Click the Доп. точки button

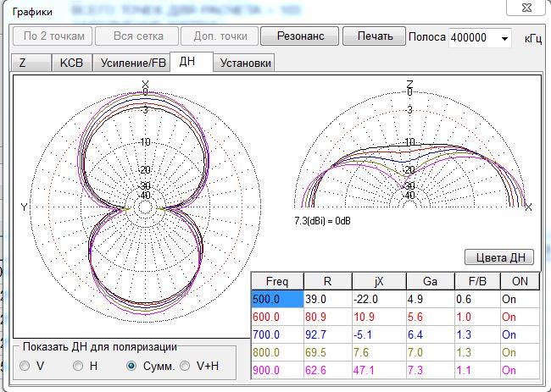[219, 36]
